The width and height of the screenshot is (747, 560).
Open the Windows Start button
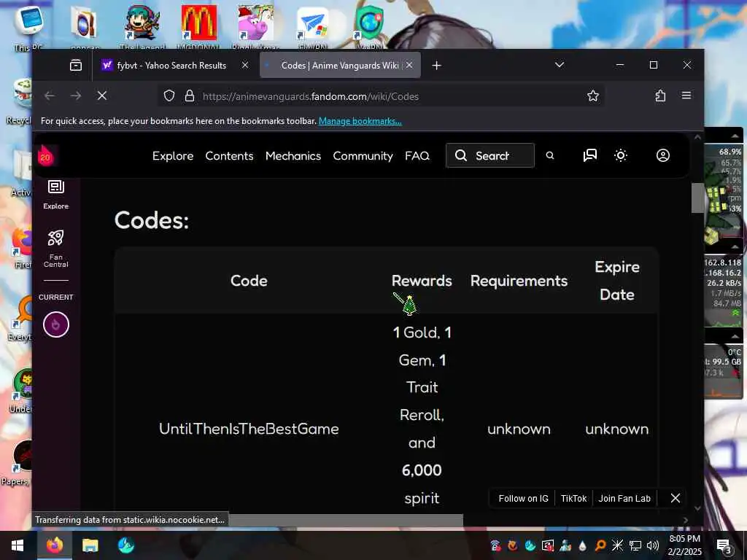pos(18,545)
